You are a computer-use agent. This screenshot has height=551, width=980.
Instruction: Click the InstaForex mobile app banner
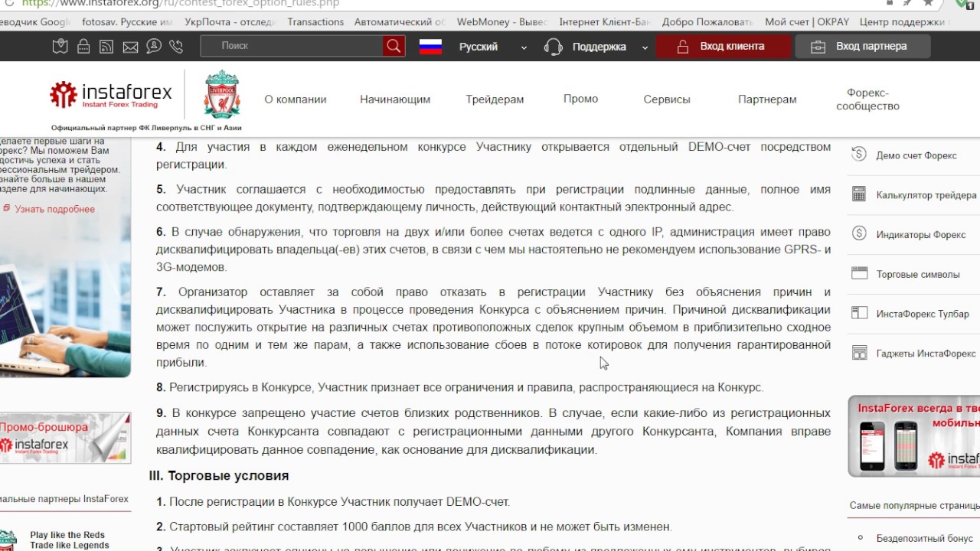point(914,436)
